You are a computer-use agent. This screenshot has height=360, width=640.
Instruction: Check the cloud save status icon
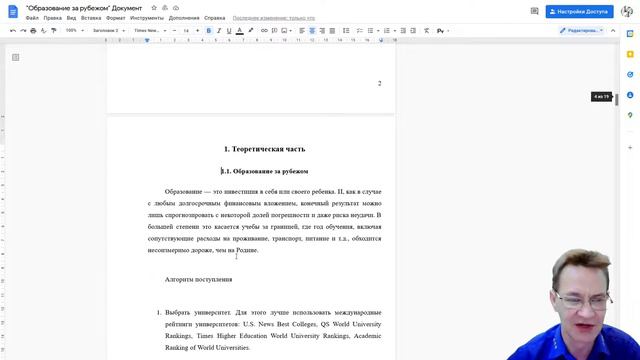click(176, 8)
